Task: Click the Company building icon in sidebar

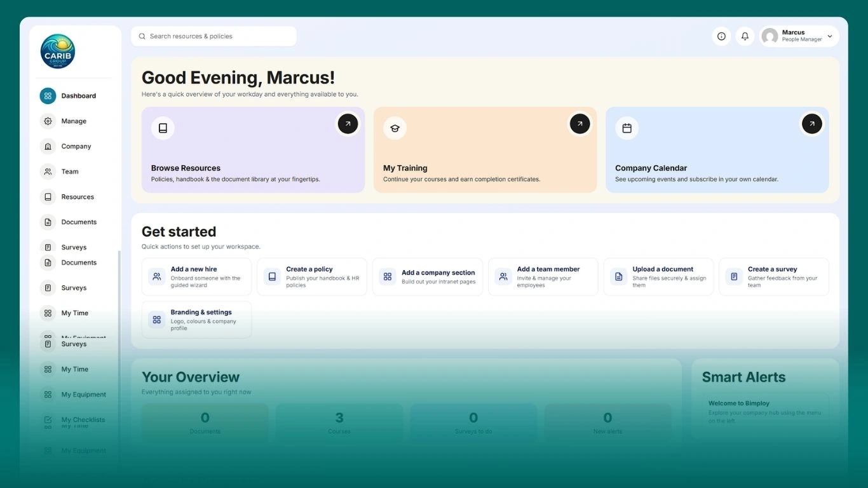Action: (48, 146)
